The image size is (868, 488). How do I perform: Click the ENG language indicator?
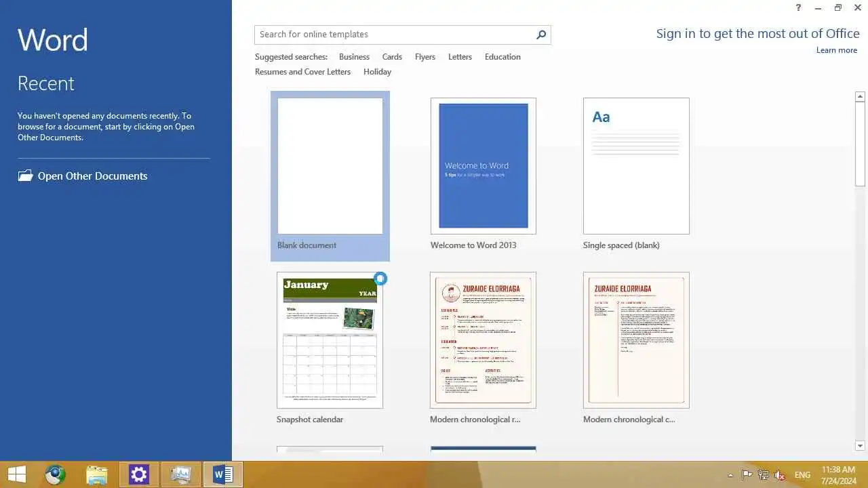point(802,475)
